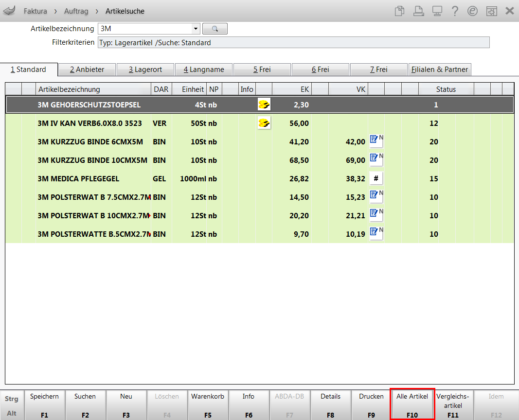Screen dimensions: 519x420
Task: Select row 3M IV KAN VERB6.0X8.0 3523
Action: 260,123
